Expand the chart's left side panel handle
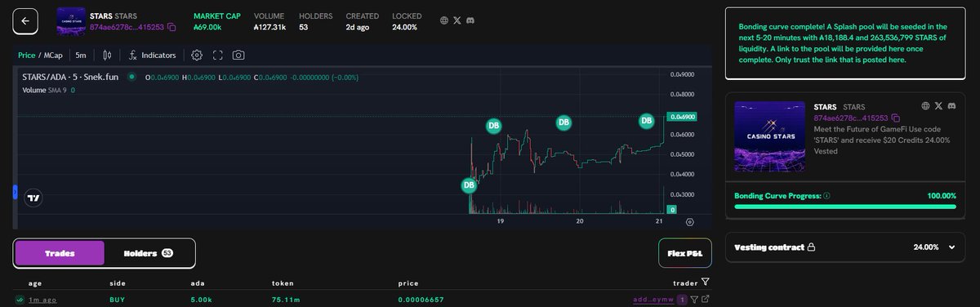The image size is (980, 307). [15, 193]
